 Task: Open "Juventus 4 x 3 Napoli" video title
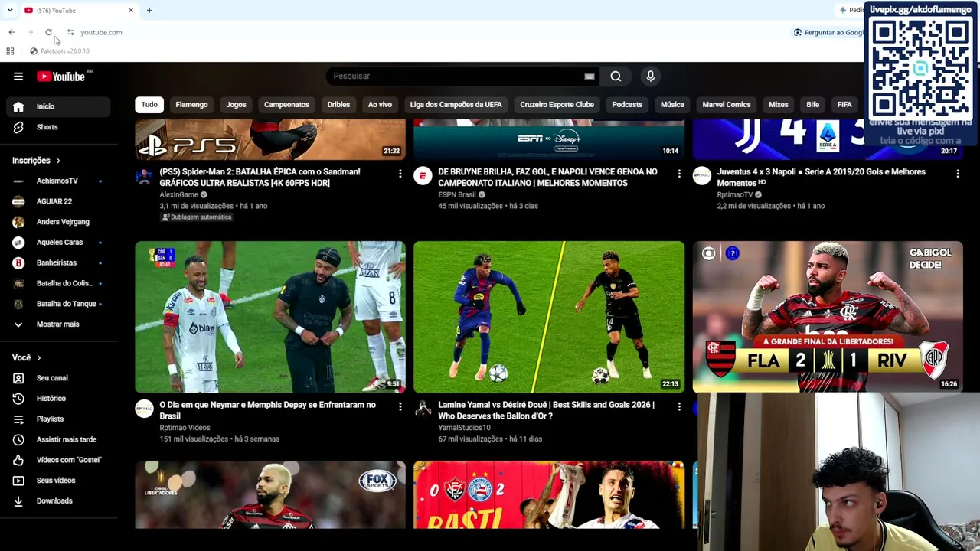point(821,178)
